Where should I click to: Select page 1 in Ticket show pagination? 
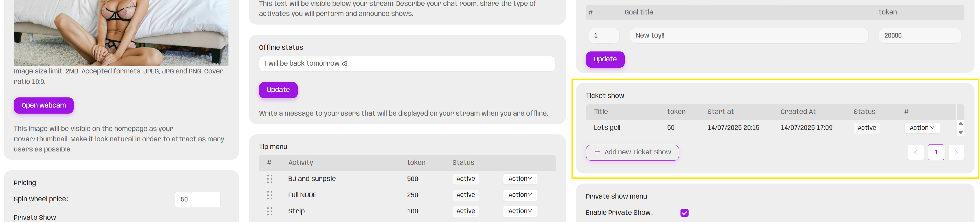pyautogui.click(x=936, y=152)
